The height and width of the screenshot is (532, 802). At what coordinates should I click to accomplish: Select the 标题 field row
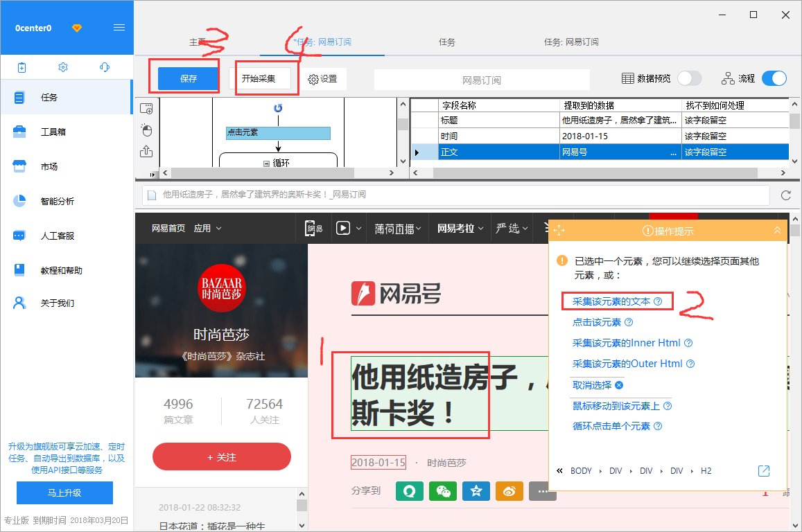click(599, 120)
